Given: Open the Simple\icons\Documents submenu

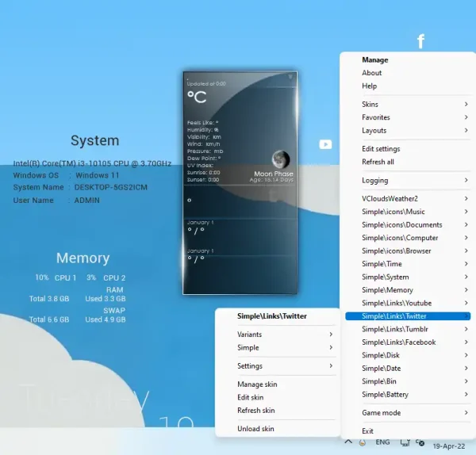Looking at the screenshot, I should pyautogui.click(x=408, y=225).
